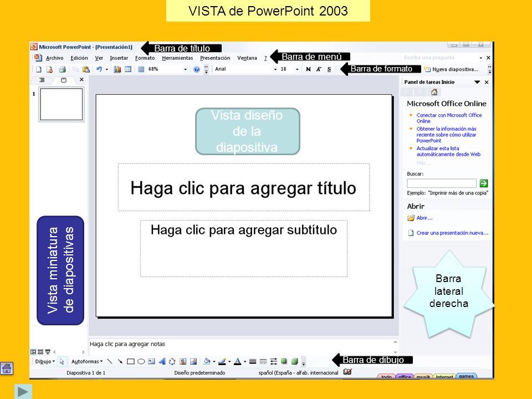Screen dimensions: 532x399
Task: Open the Dibujo drawing menu dropdown
Action: pyautogui.click(x=45, y=362)
